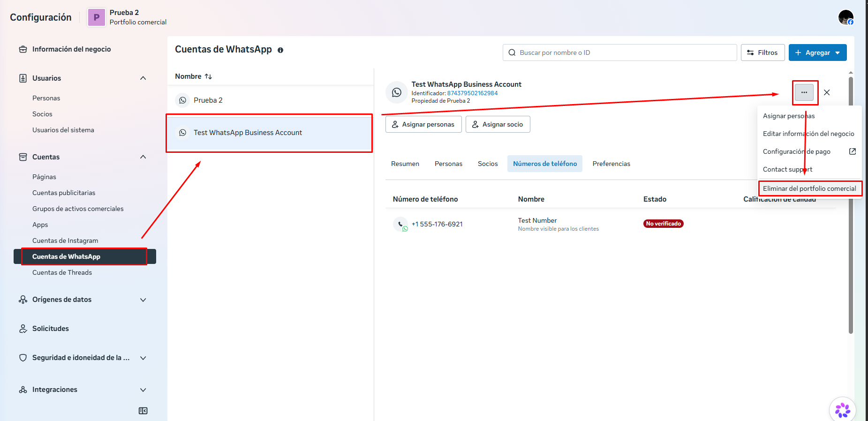Click the profile picture in top right

[x=846, y=17]
